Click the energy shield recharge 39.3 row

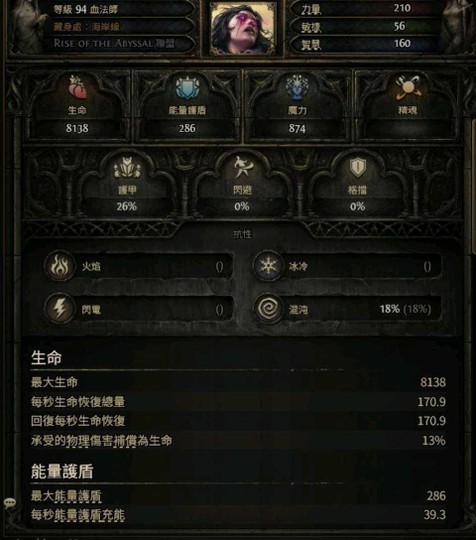pyautogui.click(x=238, y=515)
